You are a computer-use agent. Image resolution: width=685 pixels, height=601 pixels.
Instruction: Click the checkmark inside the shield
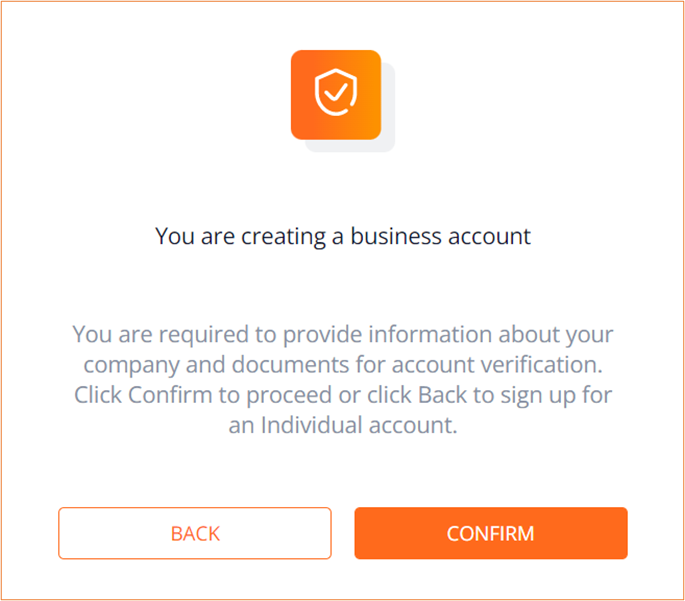tap(336, 92)
